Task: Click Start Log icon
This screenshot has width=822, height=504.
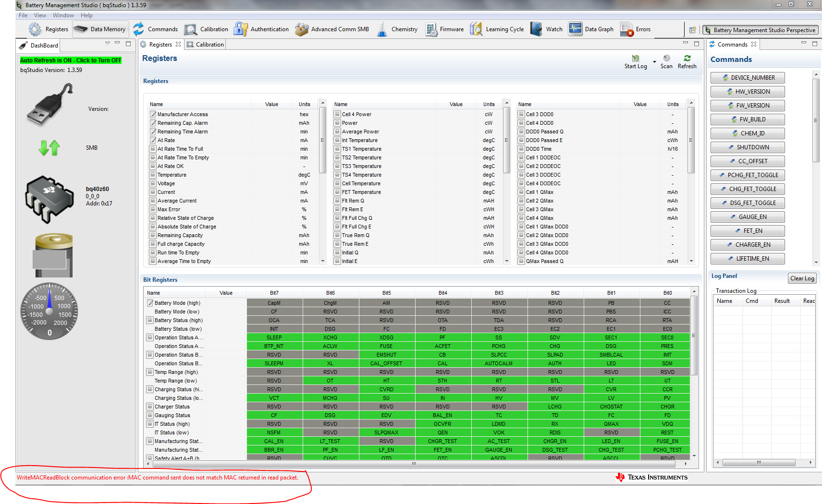Action: click(x=636, y=58)
